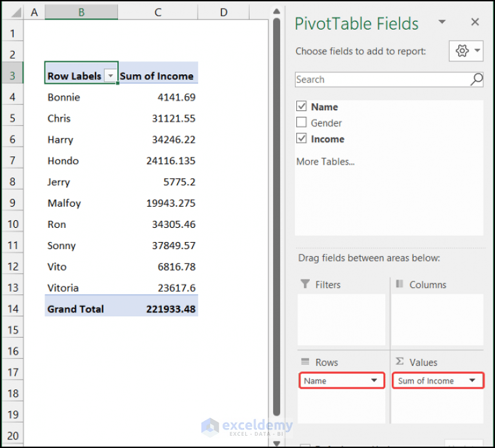Viewport: 495px width, 448px height.
Task: Select the Sum of Income header cell
Action: coord(158,73)
